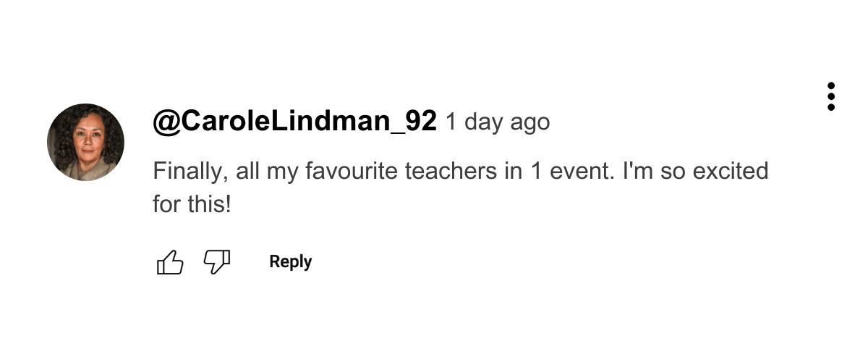Select the comment text about favourite teachers
The image size is (868, 362).
460,188
